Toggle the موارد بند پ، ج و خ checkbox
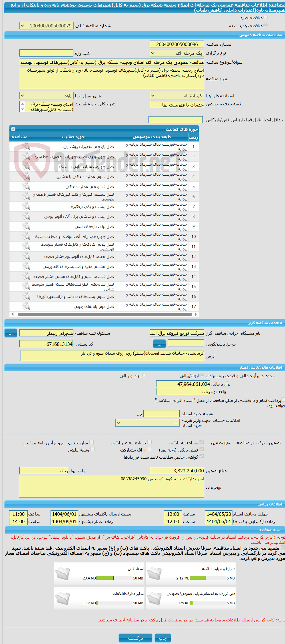Viewport: 285px width, 644px height. tap(92, 442)
